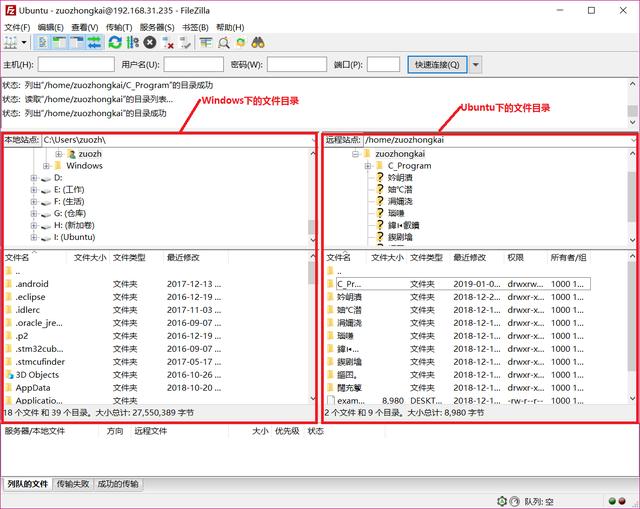The height and width of the screenshot is (509, 640).
Task: Toggle directory comparison magnifier
Action: click(224, 42)
